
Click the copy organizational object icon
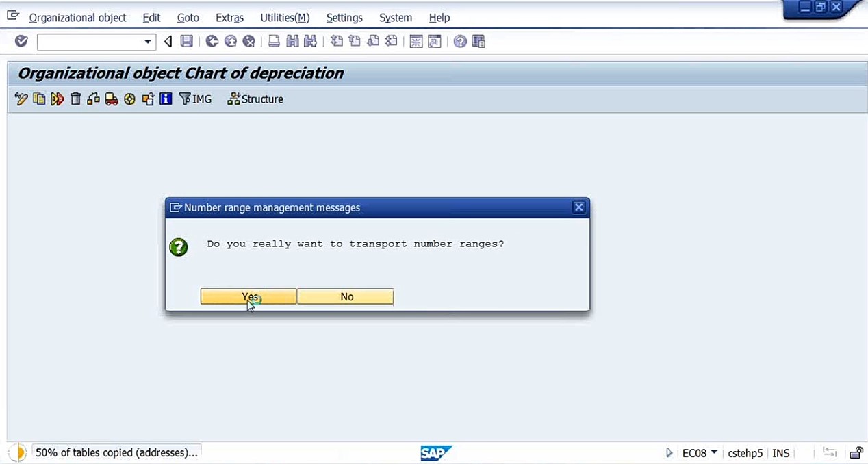click(39, 99)
